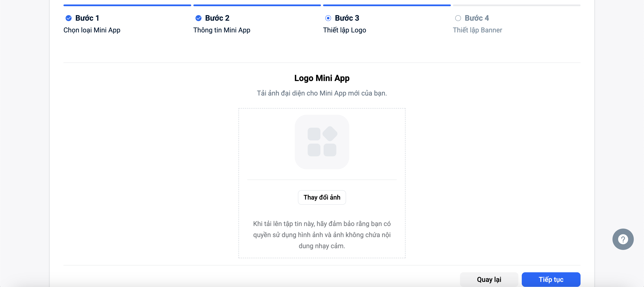Click the Thiết lập Logo step description

pyautogui.click(x=344, y=30)
